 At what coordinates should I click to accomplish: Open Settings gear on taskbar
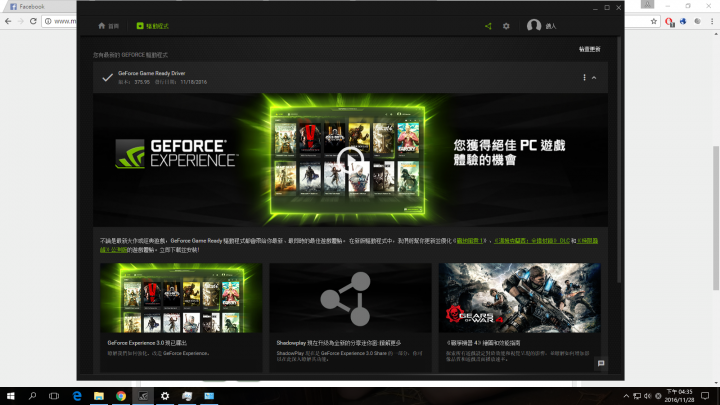coord(165,396)
